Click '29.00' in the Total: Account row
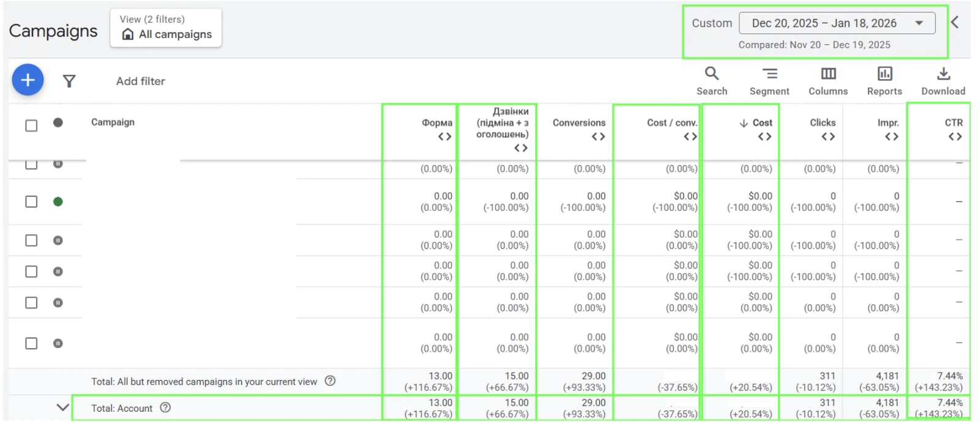The height and width of the screenshot is (448, 980). [594, 403]
